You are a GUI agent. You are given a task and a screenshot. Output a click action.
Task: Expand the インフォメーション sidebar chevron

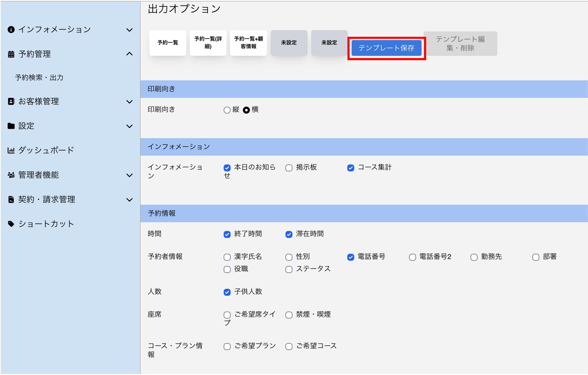tap(129, 30)
